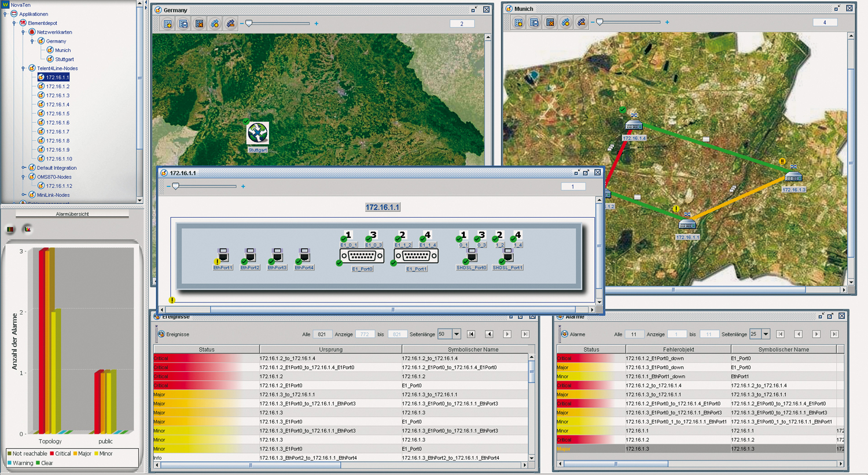Select the E1_Port0 connector icon
This screenshot has height=475, width=868.
tap(362, 255)
